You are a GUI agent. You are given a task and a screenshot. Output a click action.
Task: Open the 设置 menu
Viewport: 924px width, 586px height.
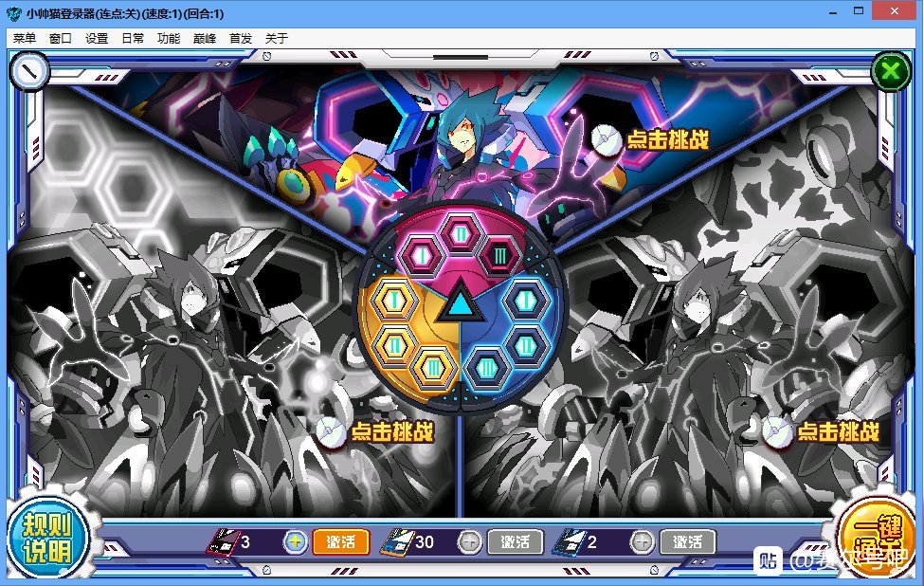(97, 38)
